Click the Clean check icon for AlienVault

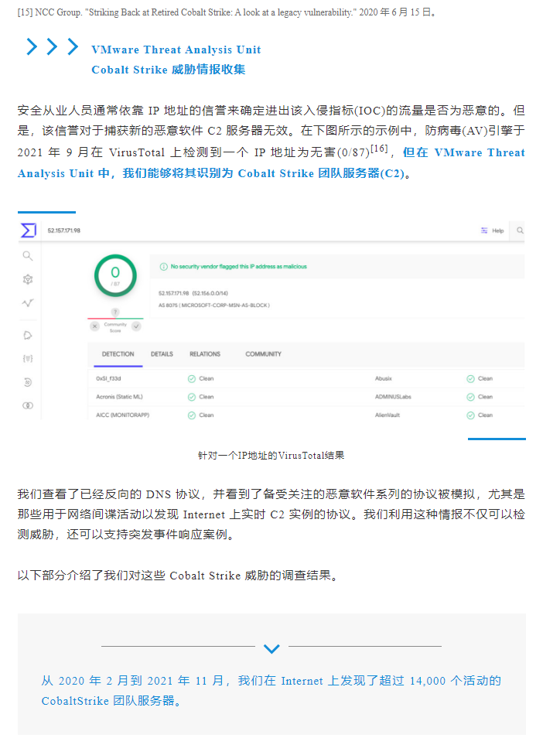[470, 415]
